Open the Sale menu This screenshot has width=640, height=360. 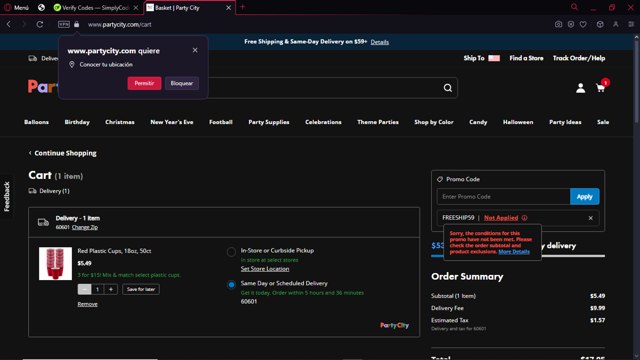click(x=603, y=122)
